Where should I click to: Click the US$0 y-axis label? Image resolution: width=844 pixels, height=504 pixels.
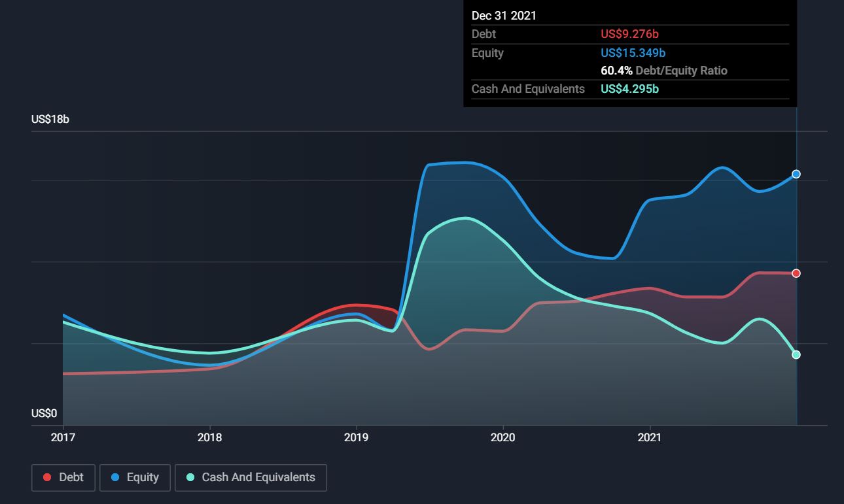[x=44, y=413]
